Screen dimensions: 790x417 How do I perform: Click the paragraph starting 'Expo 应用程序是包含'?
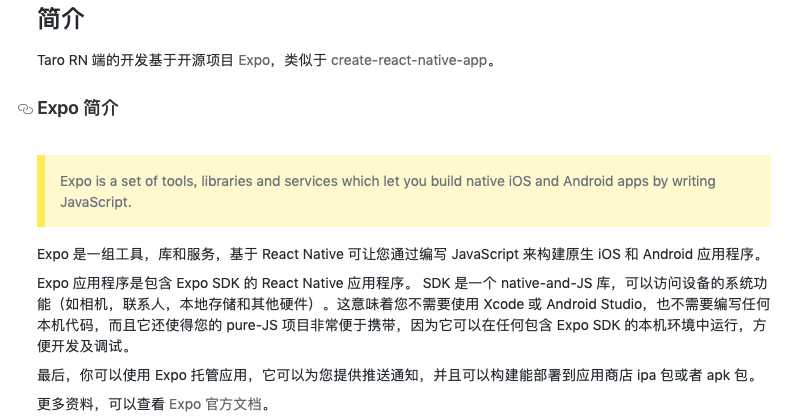point(403,314)
